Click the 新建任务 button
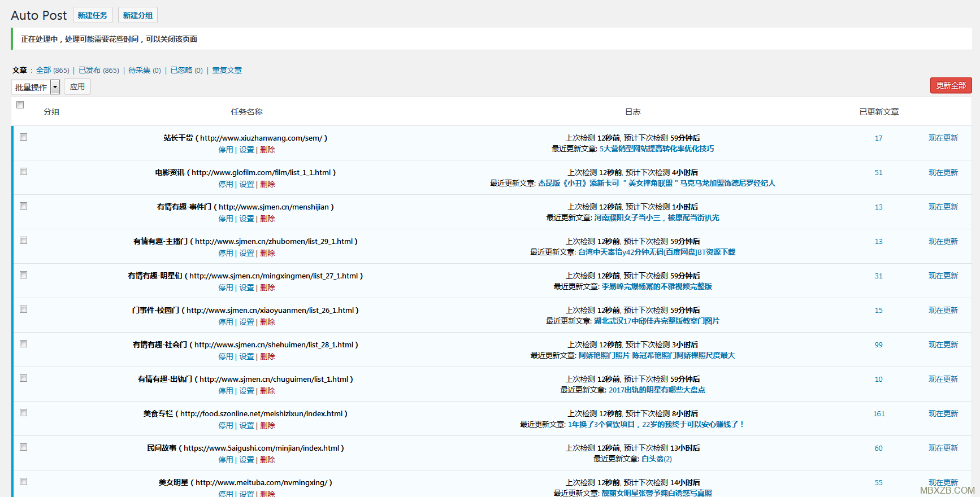The height and width of the screenshot is (497, 980). point(93,15)
